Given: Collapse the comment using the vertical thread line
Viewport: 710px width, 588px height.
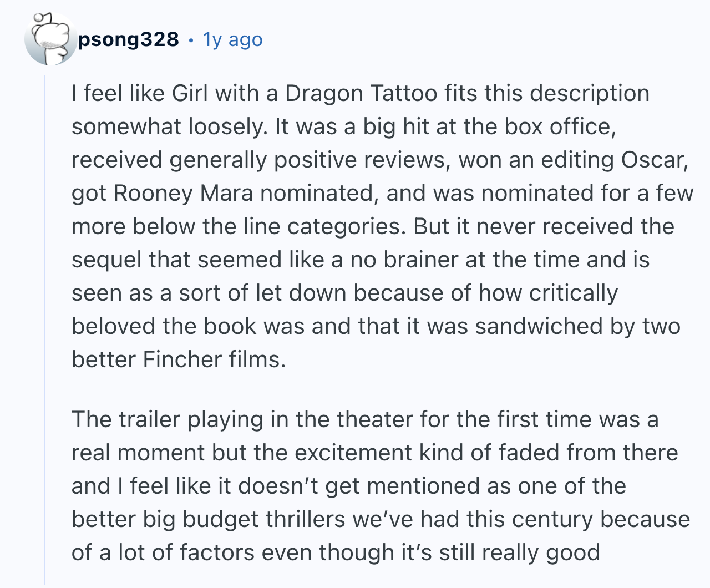Looking at the screenshot, I should click(45, 330).
